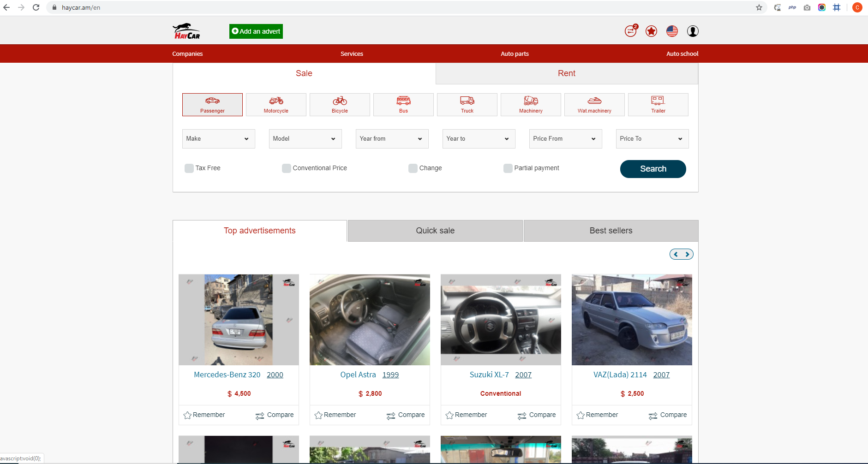Show previous advertisements with left carousel arrow
The height and width of the screenshot is (464, 868).
[676, 254]
